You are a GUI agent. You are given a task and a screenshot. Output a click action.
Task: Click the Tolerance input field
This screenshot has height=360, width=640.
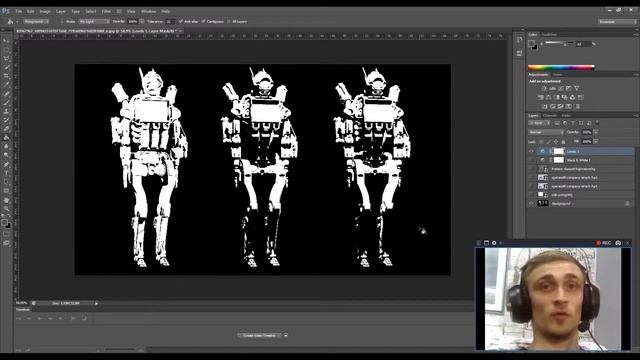[x=170, y=21]
